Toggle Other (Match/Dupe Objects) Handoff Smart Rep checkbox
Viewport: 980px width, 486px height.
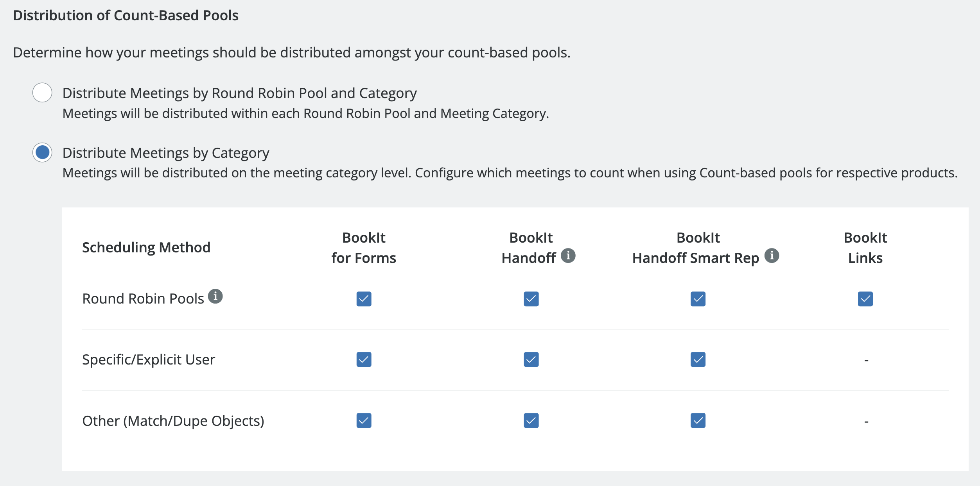click(x=698, y=420)
